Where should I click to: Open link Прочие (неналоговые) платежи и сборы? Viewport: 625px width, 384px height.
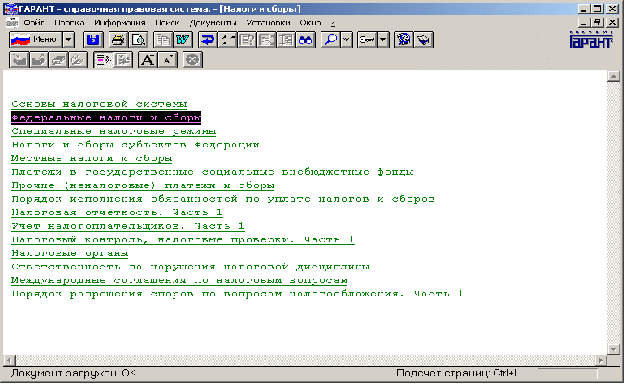pos(143,186)
